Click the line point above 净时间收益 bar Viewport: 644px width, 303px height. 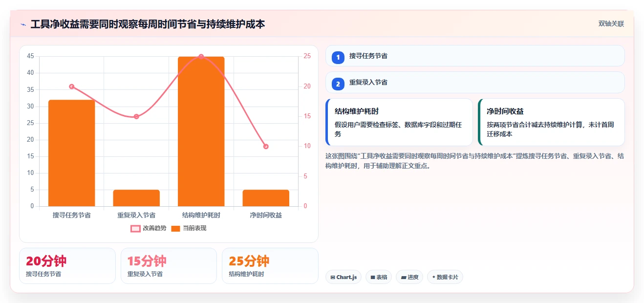click(266, 146)
